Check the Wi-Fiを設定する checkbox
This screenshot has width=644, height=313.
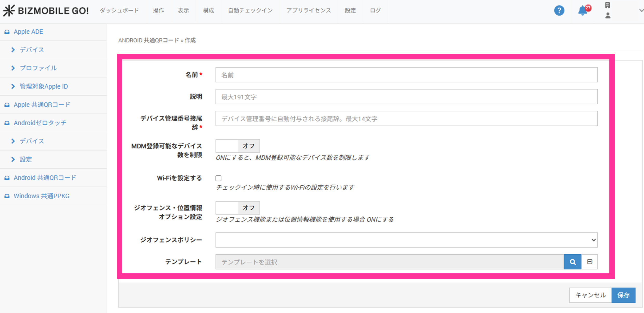tap(219, 178)
